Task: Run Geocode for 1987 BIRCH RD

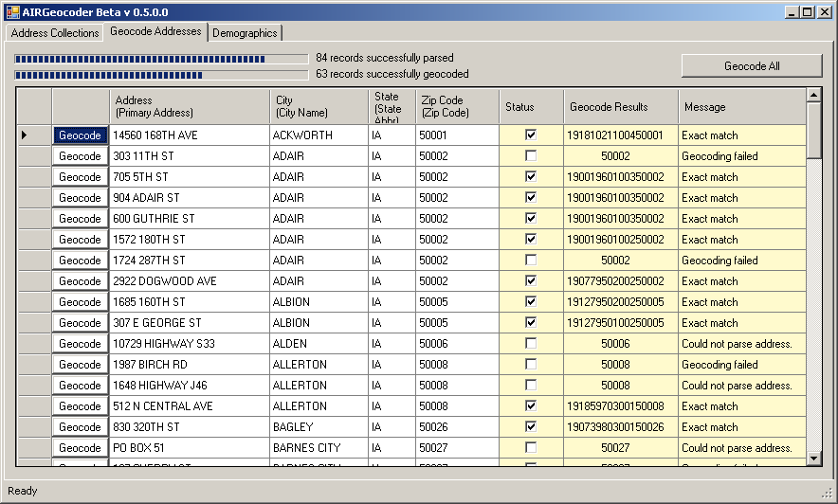Action: [80, 365]
